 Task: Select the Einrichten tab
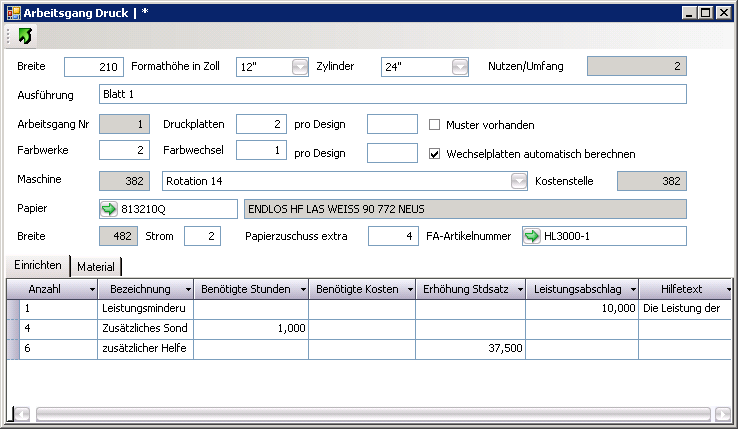coord(37,266)
